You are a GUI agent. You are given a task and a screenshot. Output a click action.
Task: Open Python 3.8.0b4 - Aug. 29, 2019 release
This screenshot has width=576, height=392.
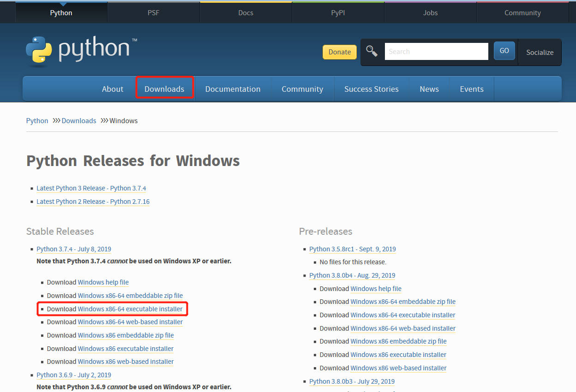[352, 275]
